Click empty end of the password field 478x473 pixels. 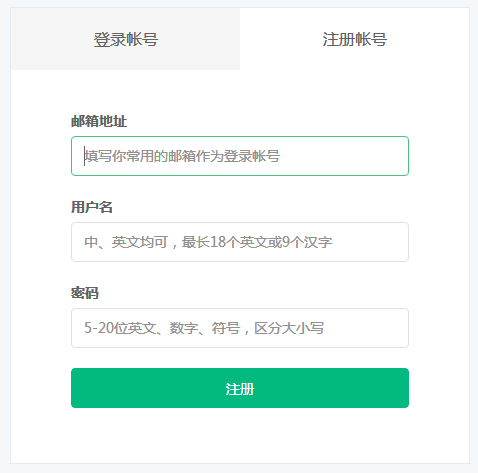365,328
